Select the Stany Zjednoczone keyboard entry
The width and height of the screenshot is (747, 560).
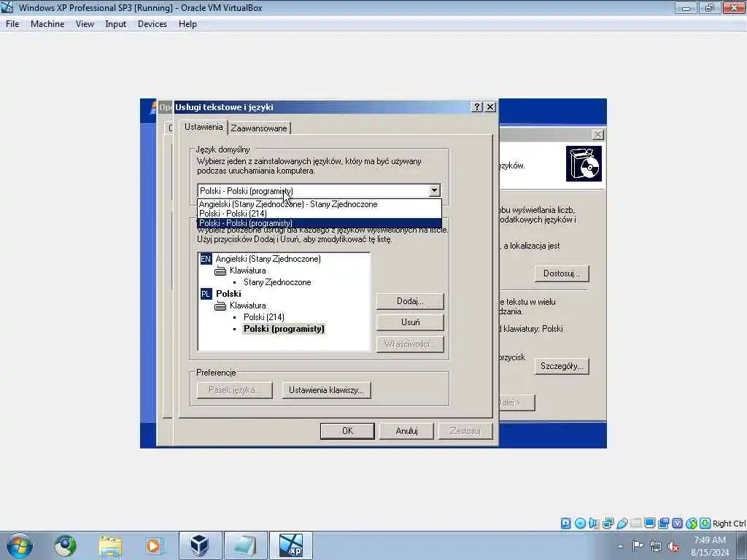click(x=277, y=282)
